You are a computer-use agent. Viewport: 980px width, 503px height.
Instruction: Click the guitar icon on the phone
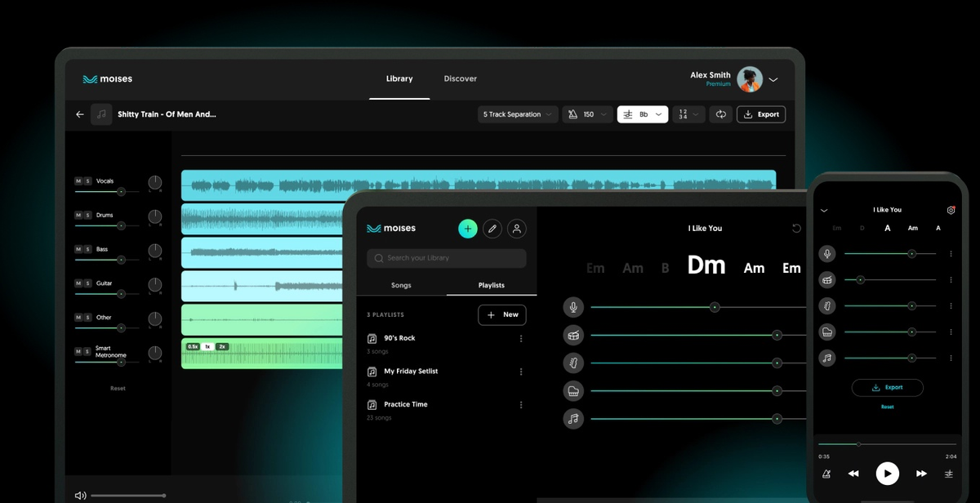(827, 306)
